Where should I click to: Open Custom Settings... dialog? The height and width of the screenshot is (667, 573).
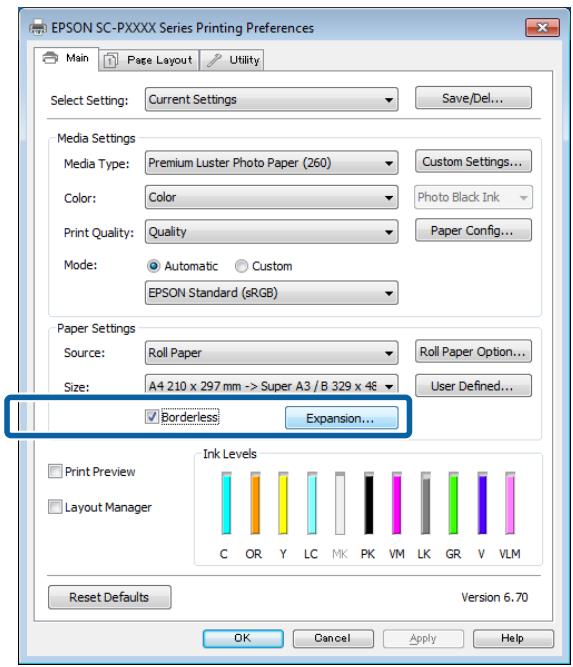click(473, 161)
